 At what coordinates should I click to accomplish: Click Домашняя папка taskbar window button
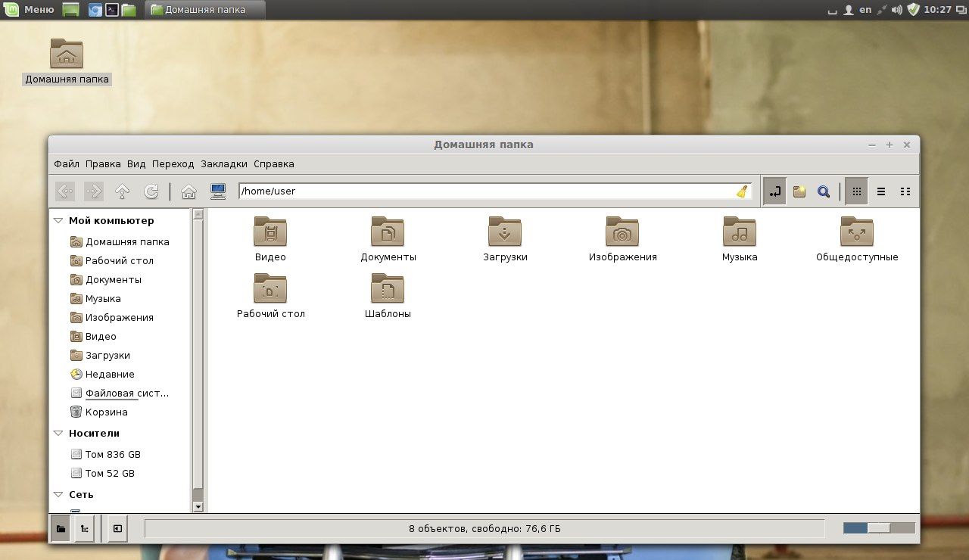tap(205, 10)
